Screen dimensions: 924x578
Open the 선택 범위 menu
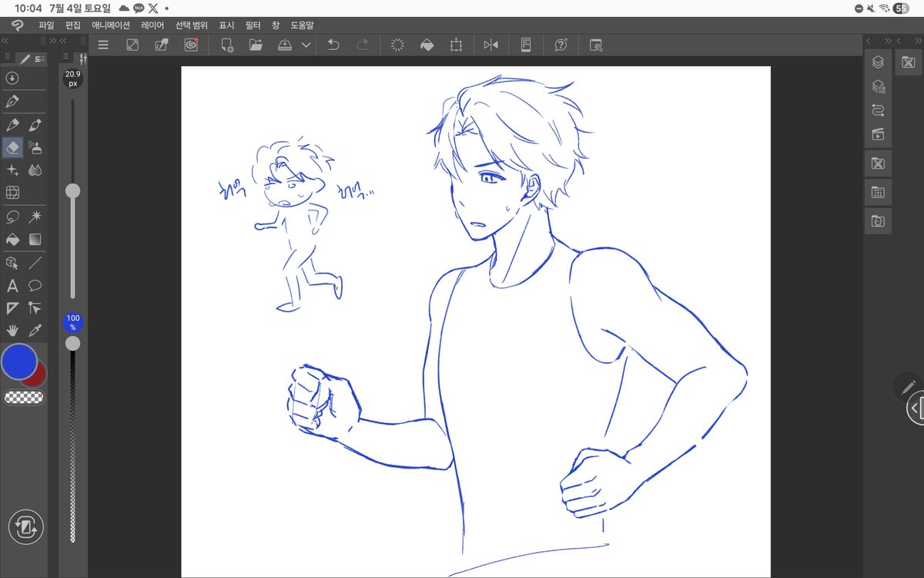coord(191,25)
